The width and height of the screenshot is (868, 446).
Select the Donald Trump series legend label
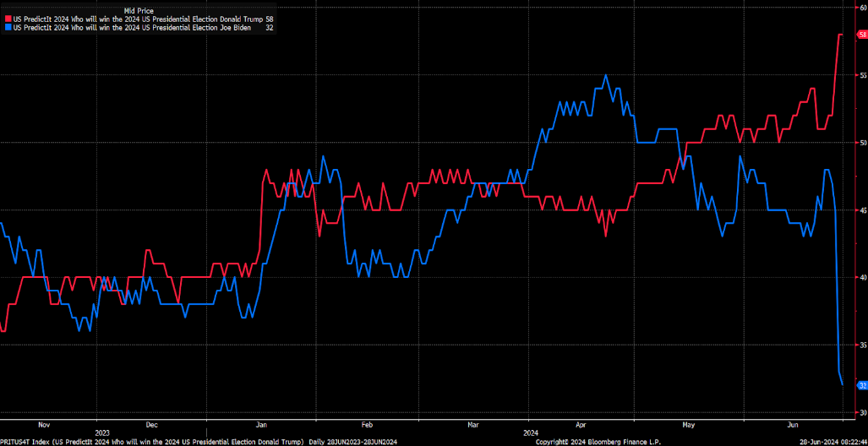pos(136,19)
